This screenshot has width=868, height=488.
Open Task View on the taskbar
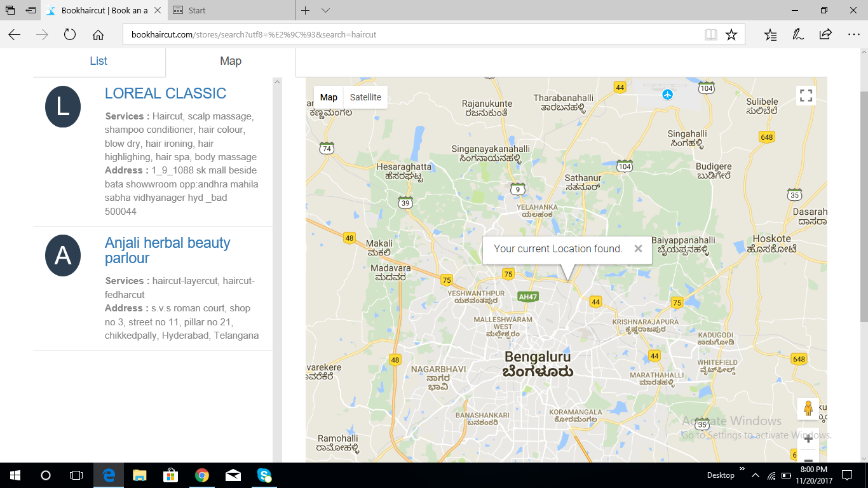click(x=76, y=475)
